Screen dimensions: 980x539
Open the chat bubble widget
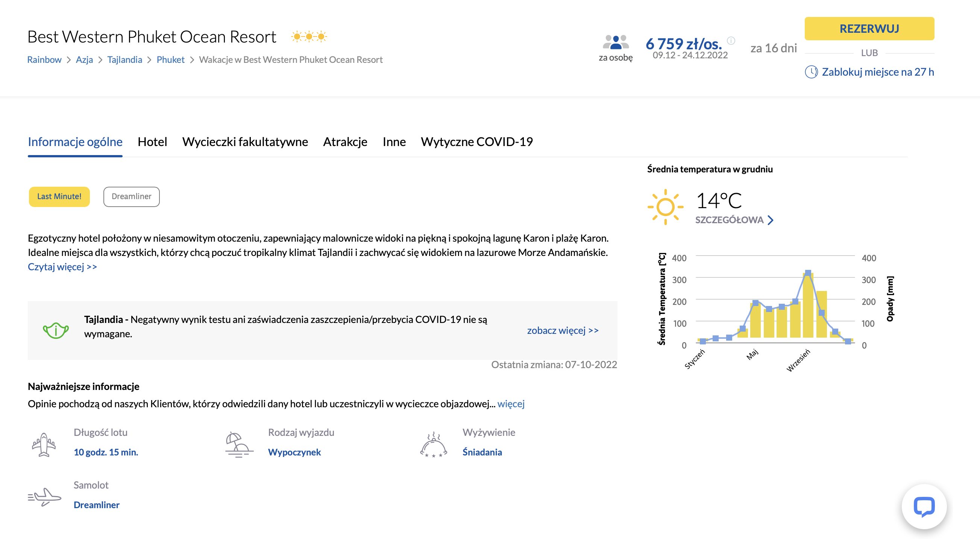(x=924, y=506)
